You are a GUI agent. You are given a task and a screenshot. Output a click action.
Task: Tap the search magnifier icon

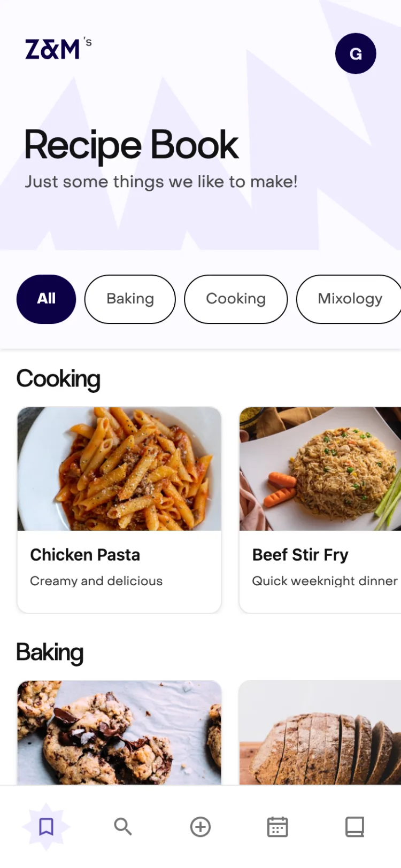[x=123, y=826]
